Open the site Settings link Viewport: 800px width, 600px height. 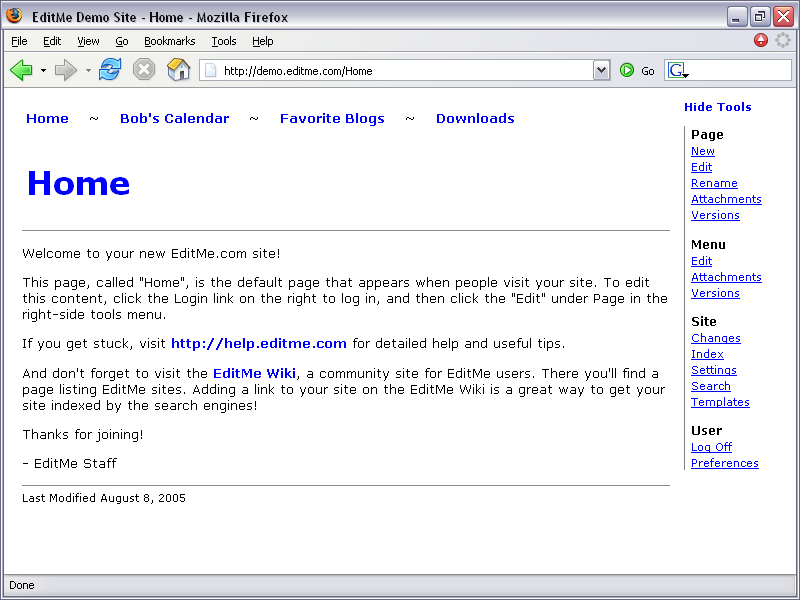click(x=713, y=370)
